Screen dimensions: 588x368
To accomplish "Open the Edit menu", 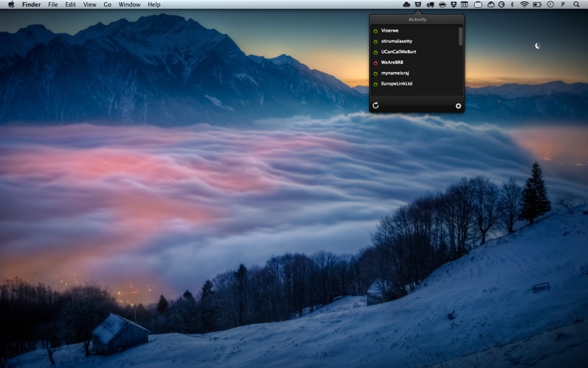I will 71,4.
